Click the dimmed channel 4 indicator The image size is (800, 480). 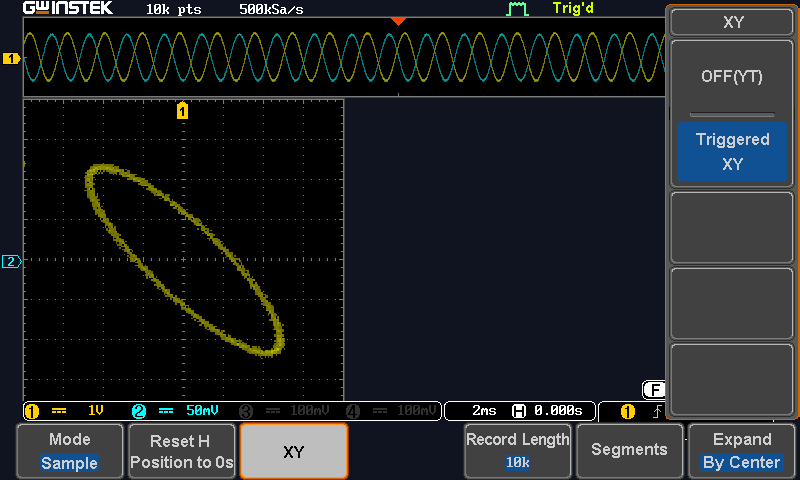(391, 411)
